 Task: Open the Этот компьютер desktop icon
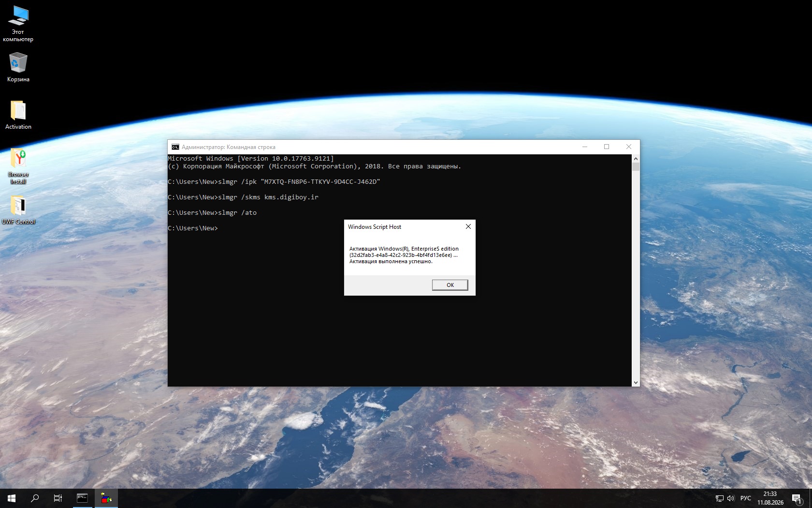tap(18, 23)
